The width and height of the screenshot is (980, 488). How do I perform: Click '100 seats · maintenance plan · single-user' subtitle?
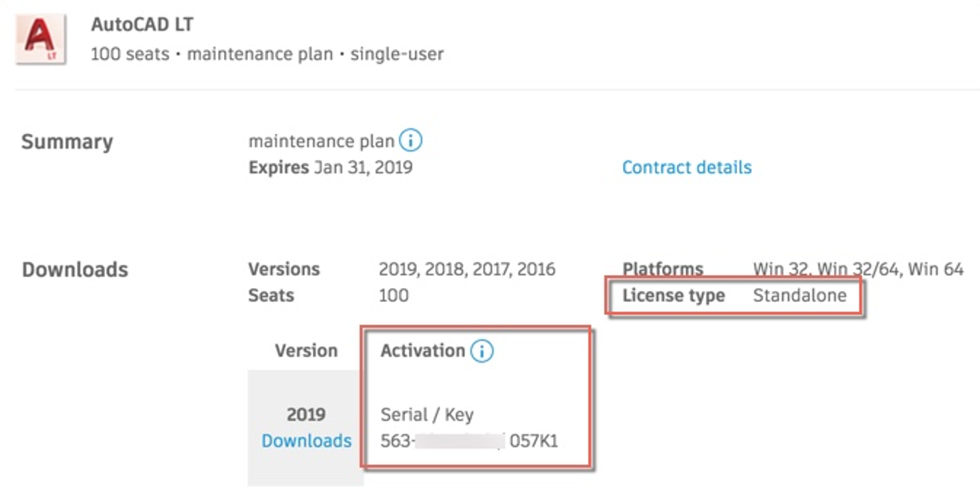pos(267,54)
